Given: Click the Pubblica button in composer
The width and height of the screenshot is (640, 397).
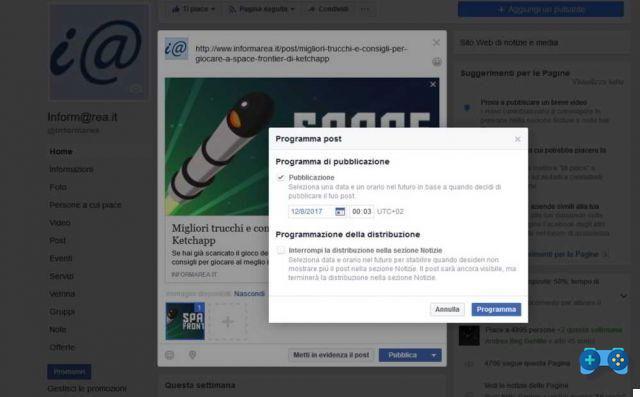Looking at the screenshot, I should pos(402,355).
